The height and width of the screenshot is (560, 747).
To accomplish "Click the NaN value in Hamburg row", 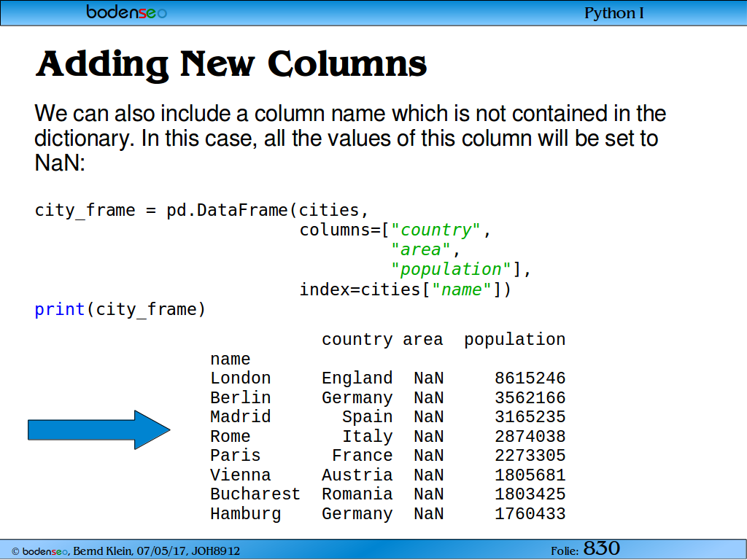I will pyautogui.click(x=429, y=514).
